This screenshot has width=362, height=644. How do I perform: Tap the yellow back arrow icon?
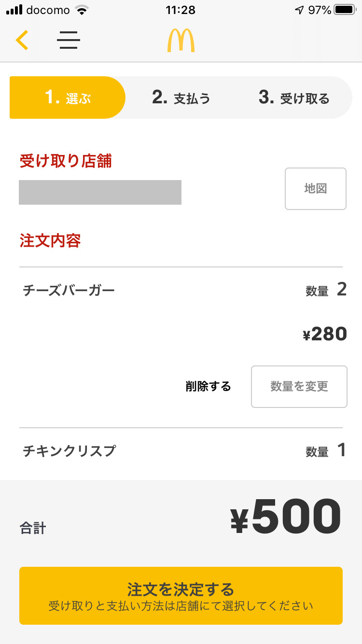pos(22,40)
